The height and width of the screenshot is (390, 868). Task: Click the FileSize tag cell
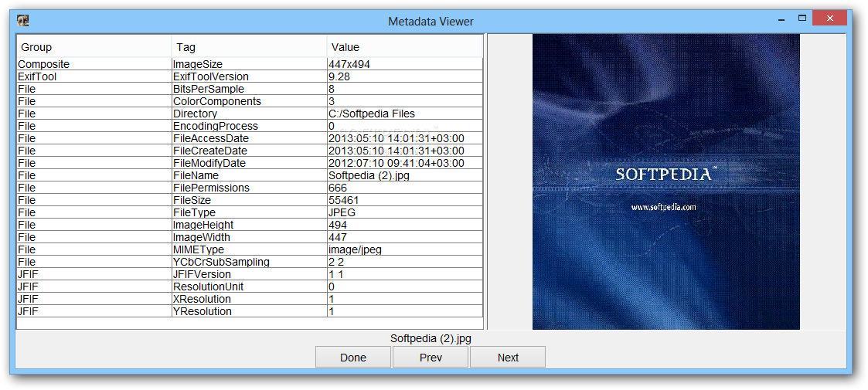tap(249, 200)
